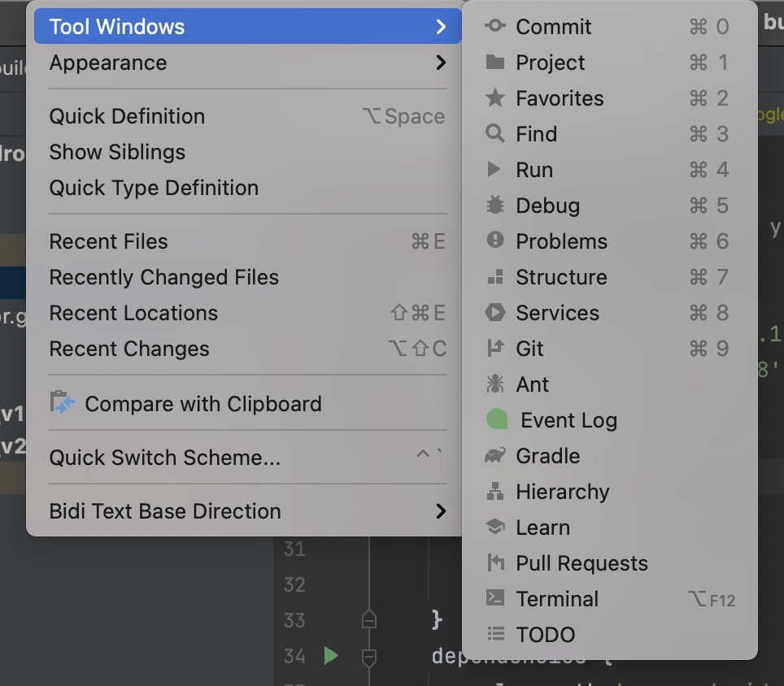Expand the Bidi Text Base Direction submenu
784x686 pixels.
(x=166, y=511)
